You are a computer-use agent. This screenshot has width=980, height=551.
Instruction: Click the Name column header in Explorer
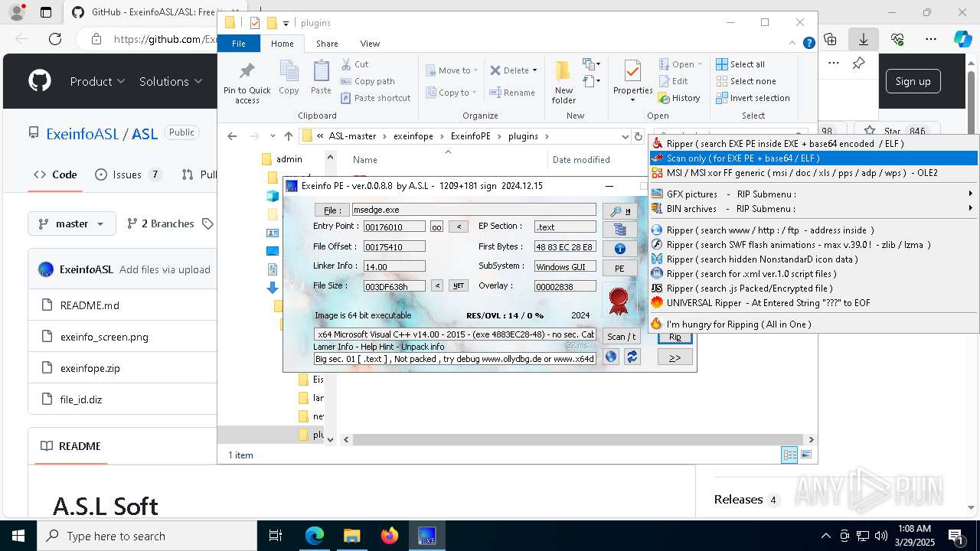click(x=365, y=160)
